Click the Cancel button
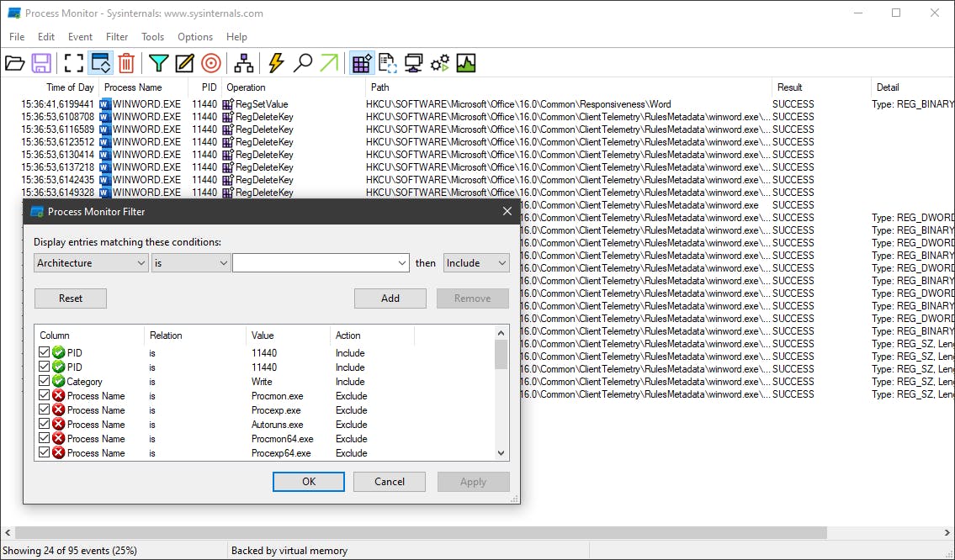 tap(390, 482)
